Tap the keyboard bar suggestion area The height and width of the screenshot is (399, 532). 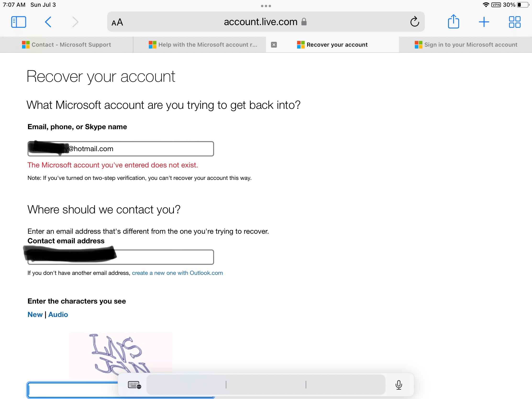(266, 385)
